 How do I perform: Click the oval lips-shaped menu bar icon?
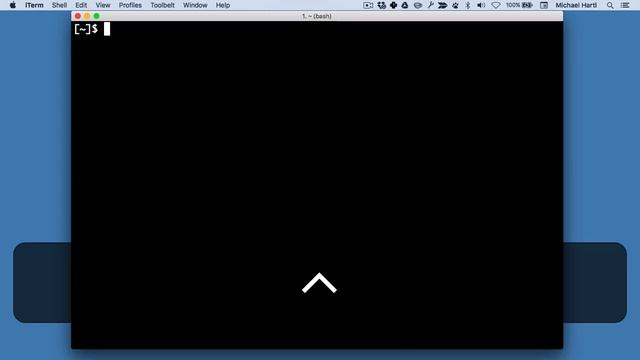pos(418,5)
